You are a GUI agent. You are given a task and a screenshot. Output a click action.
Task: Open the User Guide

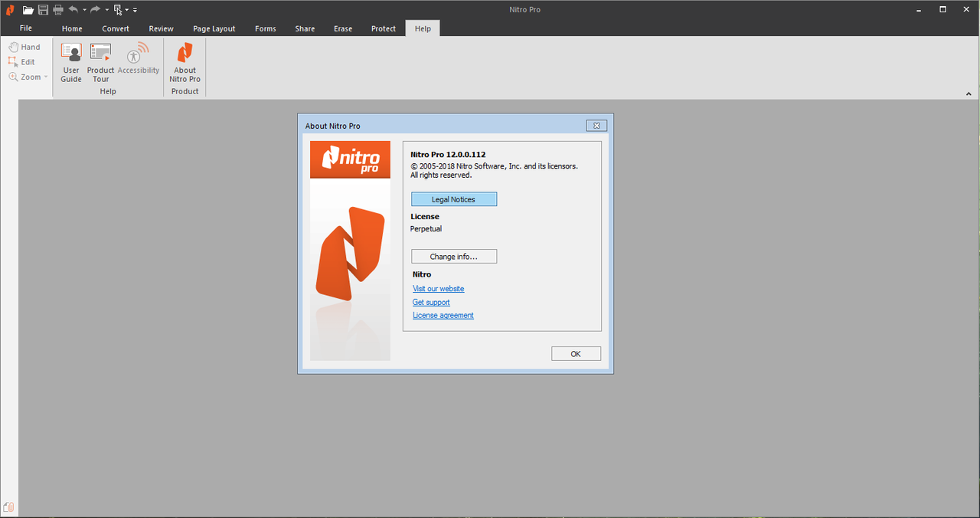tap(71, 63)
